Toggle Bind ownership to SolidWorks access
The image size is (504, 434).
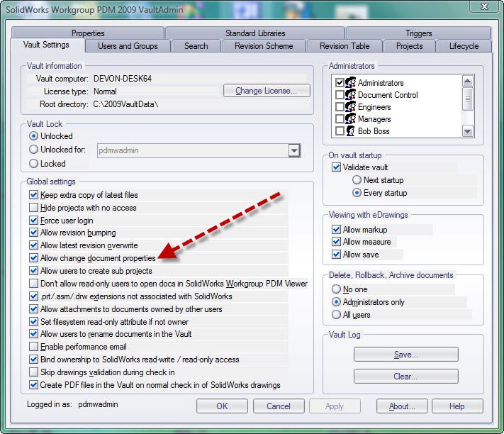click(33, 360)
